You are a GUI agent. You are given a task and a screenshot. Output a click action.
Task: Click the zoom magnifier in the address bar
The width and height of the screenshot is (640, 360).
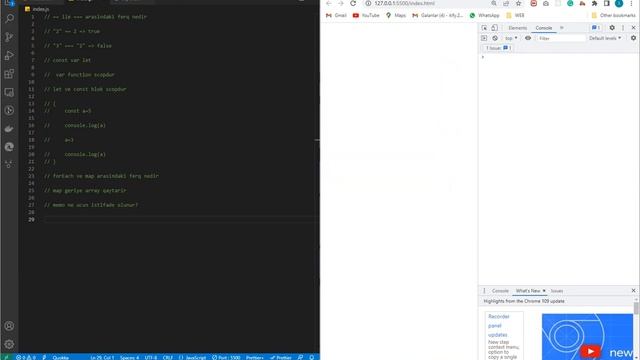494,4
